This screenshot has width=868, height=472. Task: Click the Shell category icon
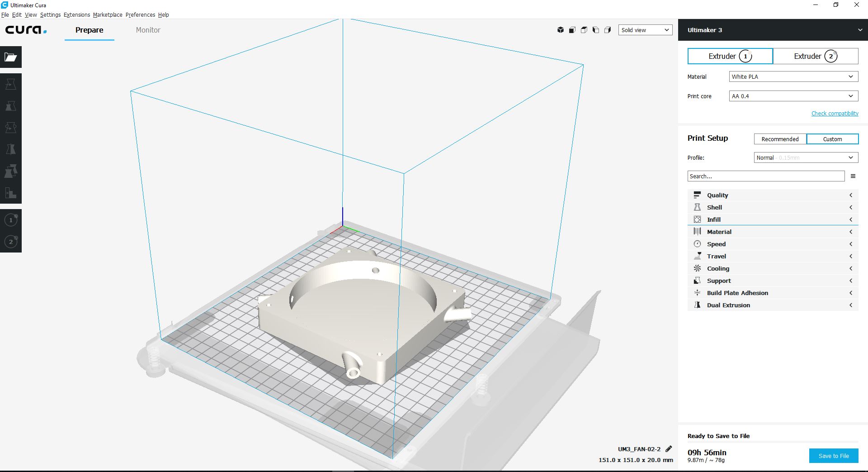pos(697,207)
